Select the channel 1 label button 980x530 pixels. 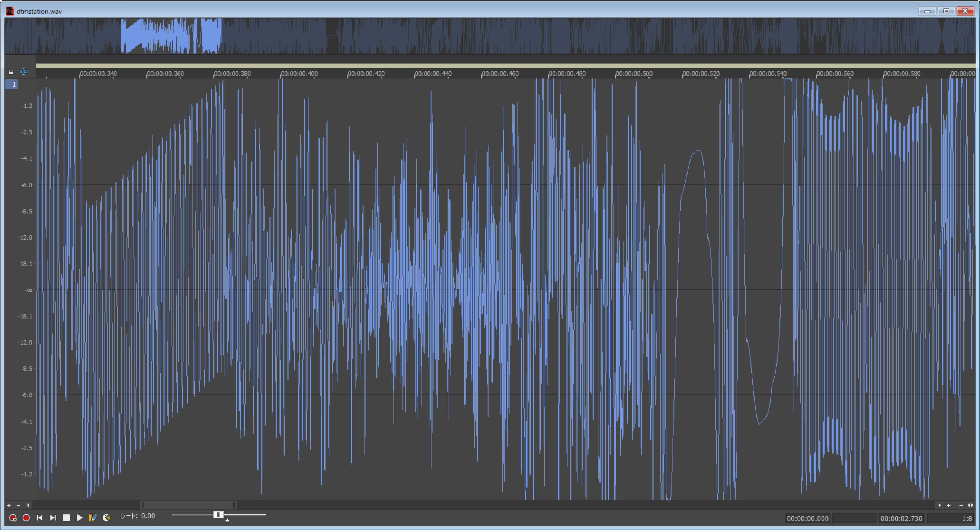tap(12, 84)
